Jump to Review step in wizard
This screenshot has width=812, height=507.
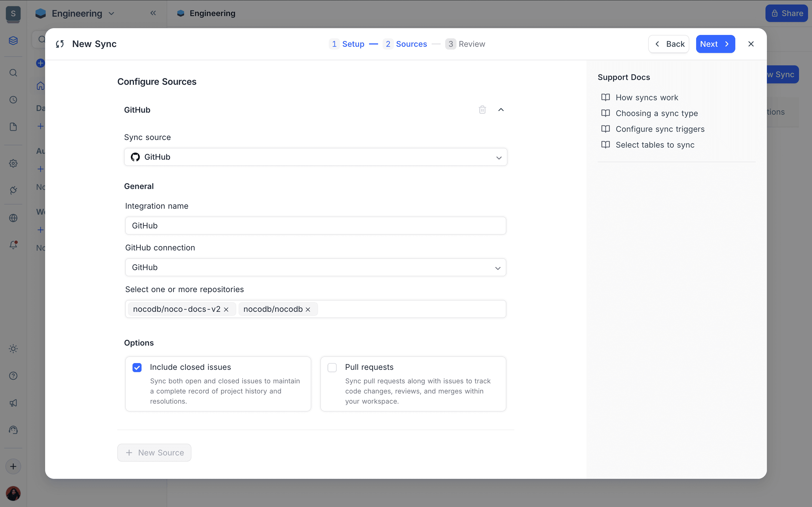465,44
